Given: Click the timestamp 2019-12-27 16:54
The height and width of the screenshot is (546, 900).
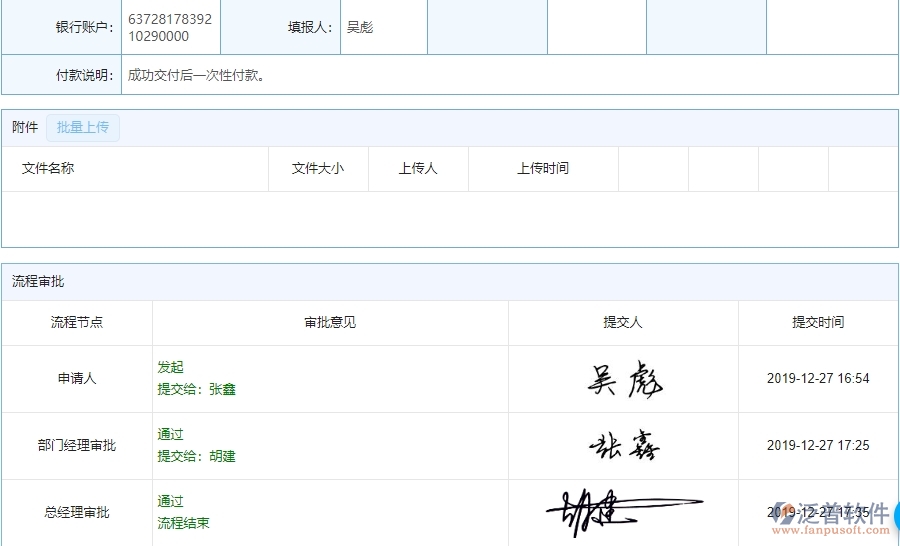Looking at the screenshot, I should coord(818,378).
